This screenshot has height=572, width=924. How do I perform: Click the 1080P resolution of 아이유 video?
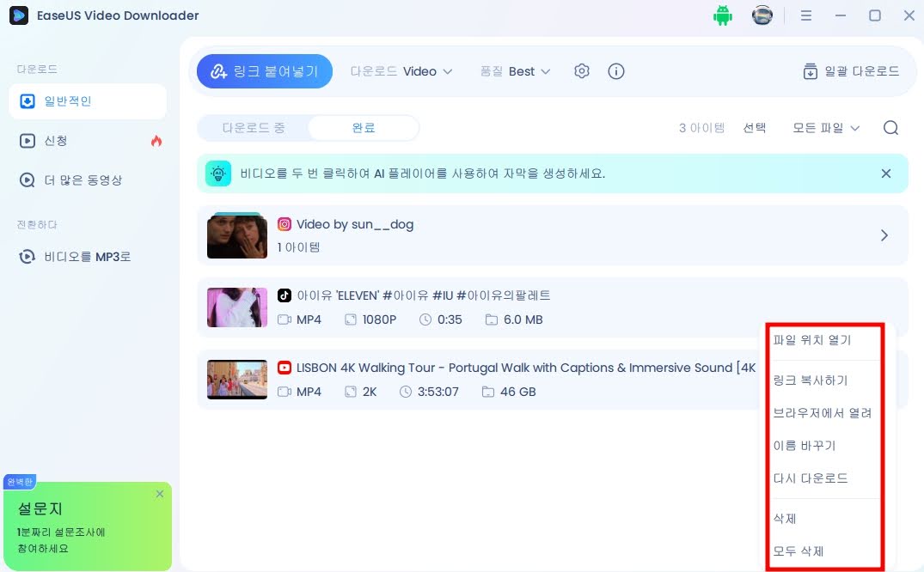pyautogui.click(x=379, y=319)
